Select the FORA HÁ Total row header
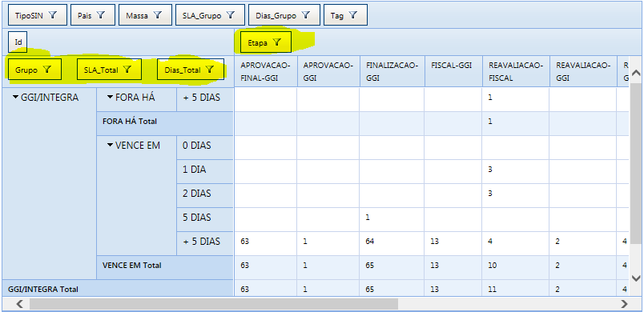This screenshot has width=644, height=312. click(x=165, y=123)
